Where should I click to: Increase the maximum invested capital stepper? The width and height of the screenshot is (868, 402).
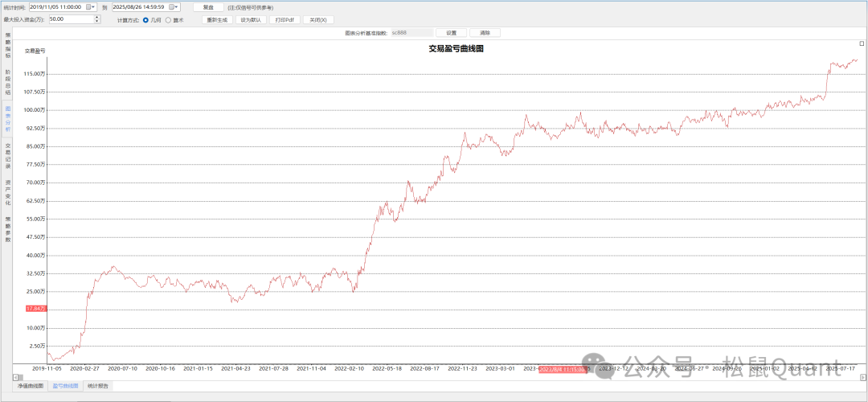coord(97,16)
